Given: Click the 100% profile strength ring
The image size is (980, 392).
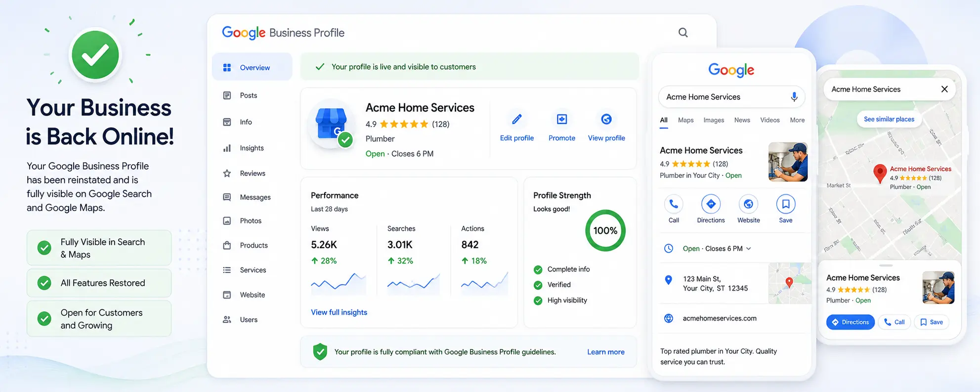Looking at the screenshot, I should coord(605,231).
